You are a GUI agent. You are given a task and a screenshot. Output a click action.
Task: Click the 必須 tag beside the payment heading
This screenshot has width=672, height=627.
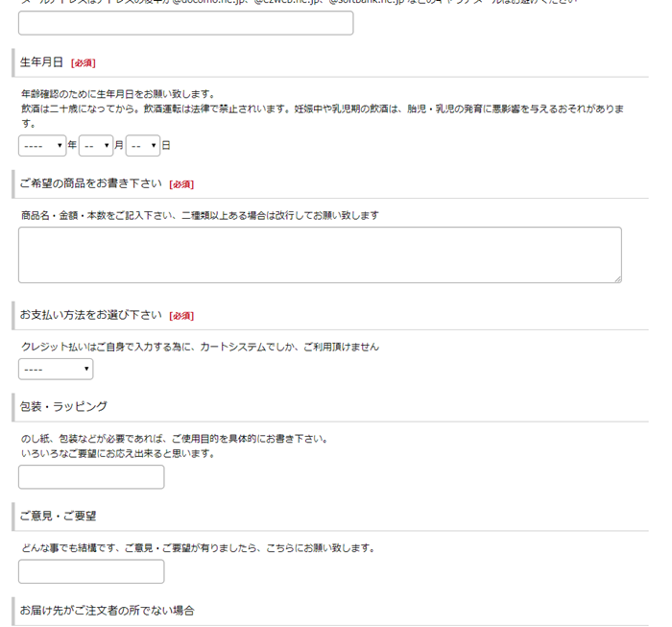[181, 316]
